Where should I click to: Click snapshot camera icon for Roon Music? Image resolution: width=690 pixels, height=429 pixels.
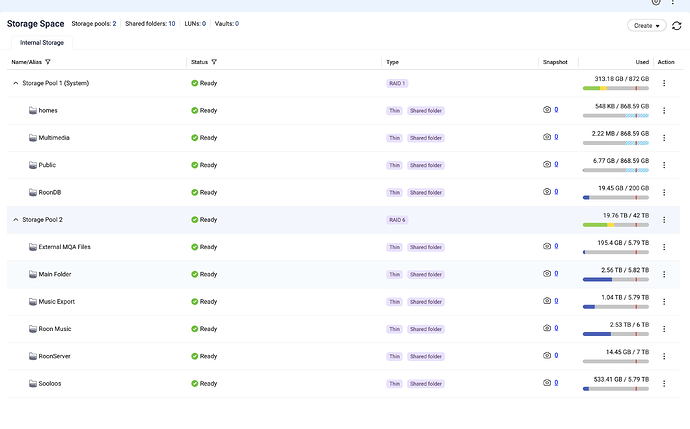pos(547,328)
